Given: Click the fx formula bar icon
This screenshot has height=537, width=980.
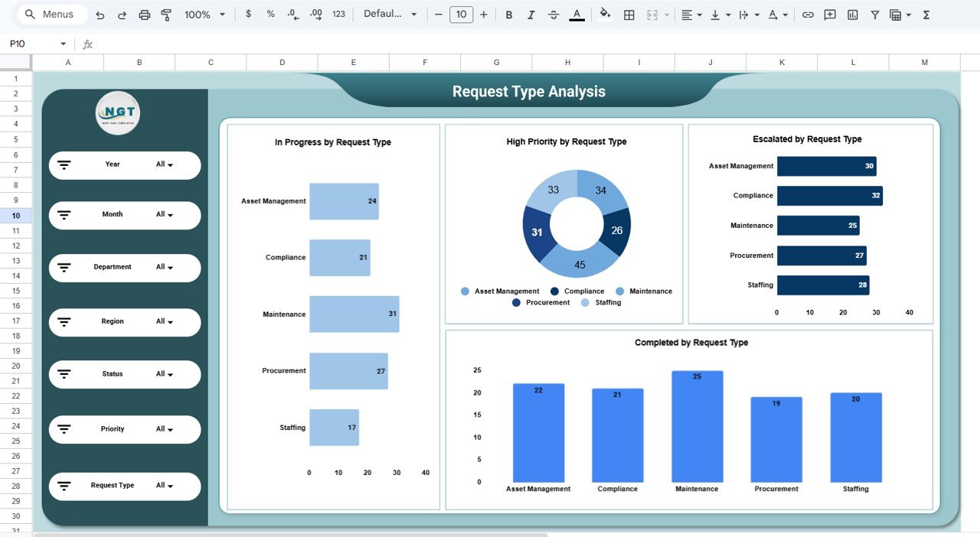Looking at the screenshot, I should pos(87,44).
